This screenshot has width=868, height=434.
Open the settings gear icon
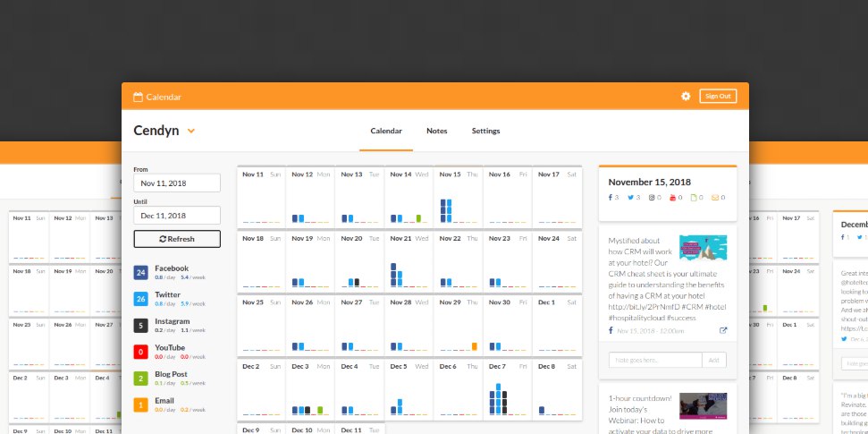click(x=686, y=96)
